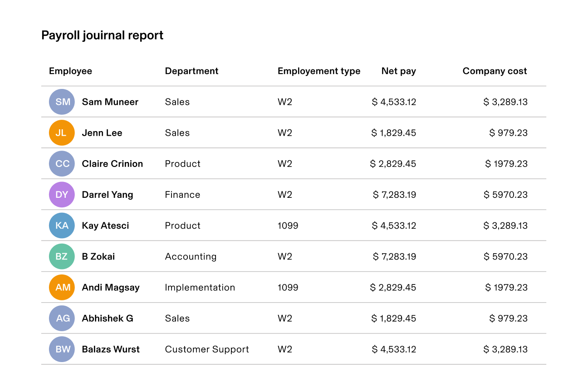588x392 pixels.
Task: Select Abhishek G's net pay $ 1,829.45
Action: (393, 318)
